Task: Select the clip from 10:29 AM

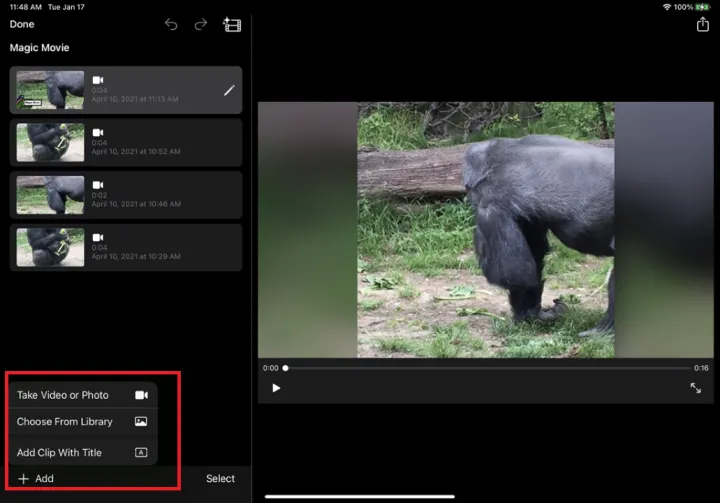Action: click(126, 247)
